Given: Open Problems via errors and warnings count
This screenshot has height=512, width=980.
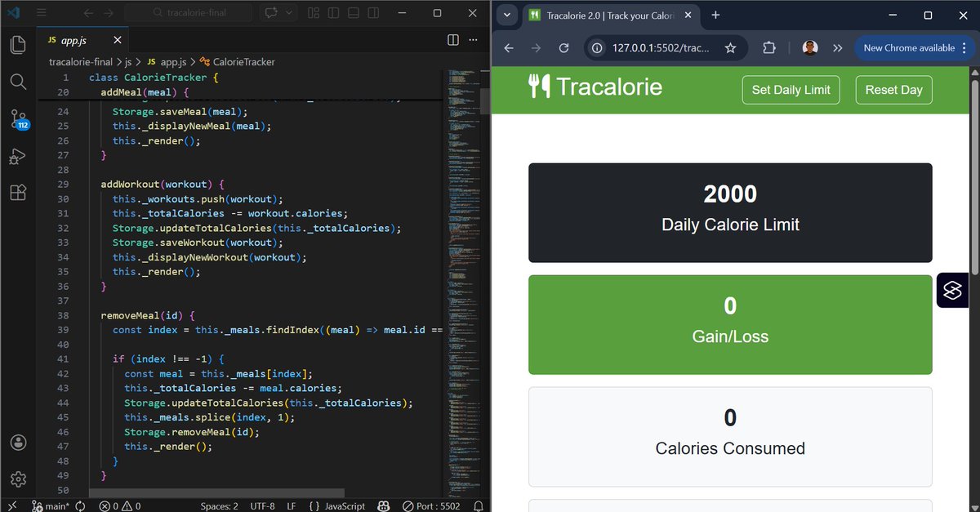Looking at the screenshot, I should [x=119, y=505].
